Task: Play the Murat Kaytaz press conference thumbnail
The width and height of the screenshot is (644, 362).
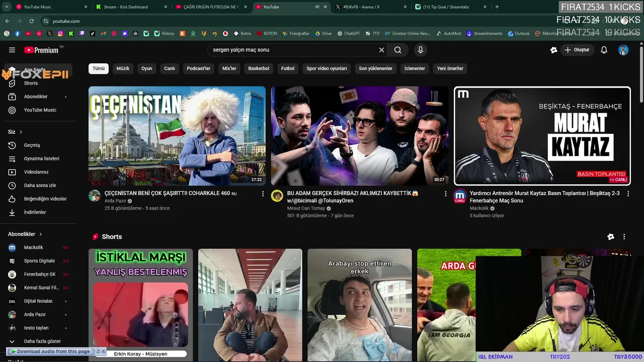Action: pyautogui.click(x=542, y=136)
